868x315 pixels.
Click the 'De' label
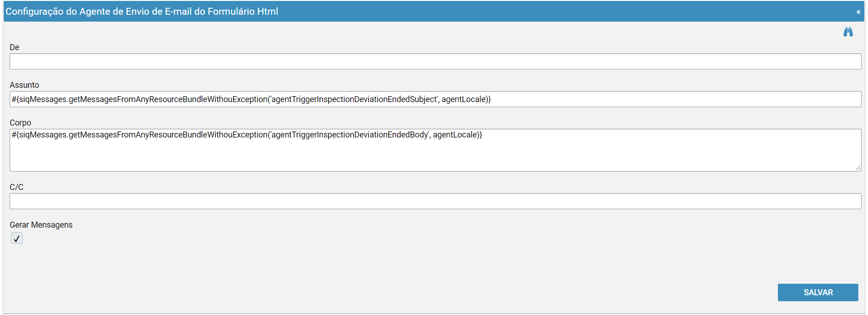point(14,47)
